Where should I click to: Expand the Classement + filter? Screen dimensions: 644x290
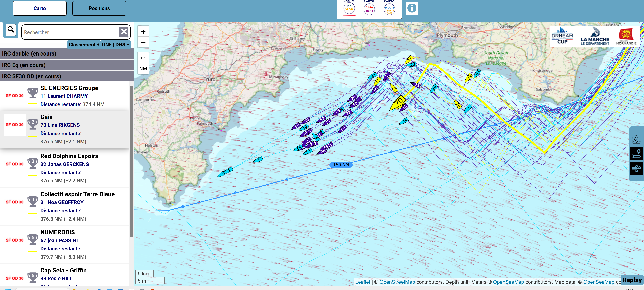click(84, 45)
